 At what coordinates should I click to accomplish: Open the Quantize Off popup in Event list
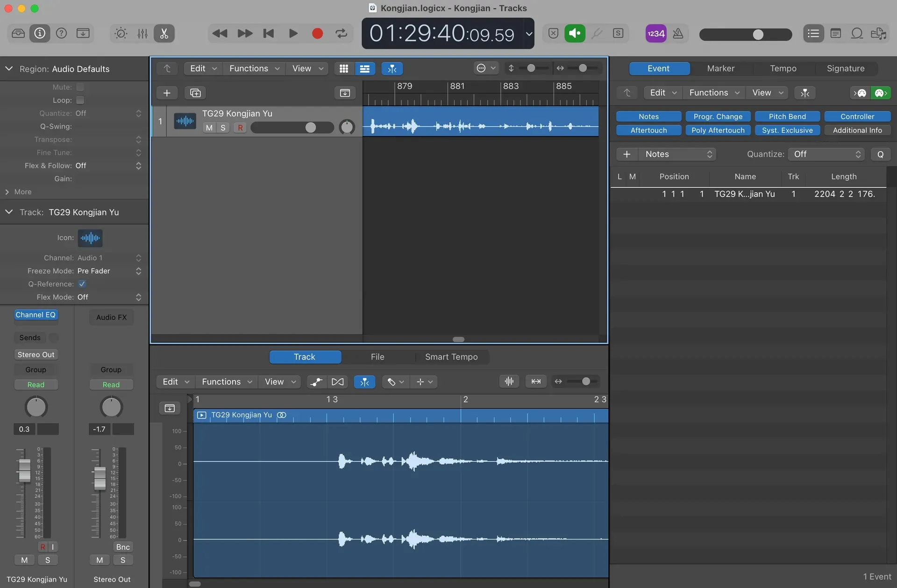(x=826, y=154)
